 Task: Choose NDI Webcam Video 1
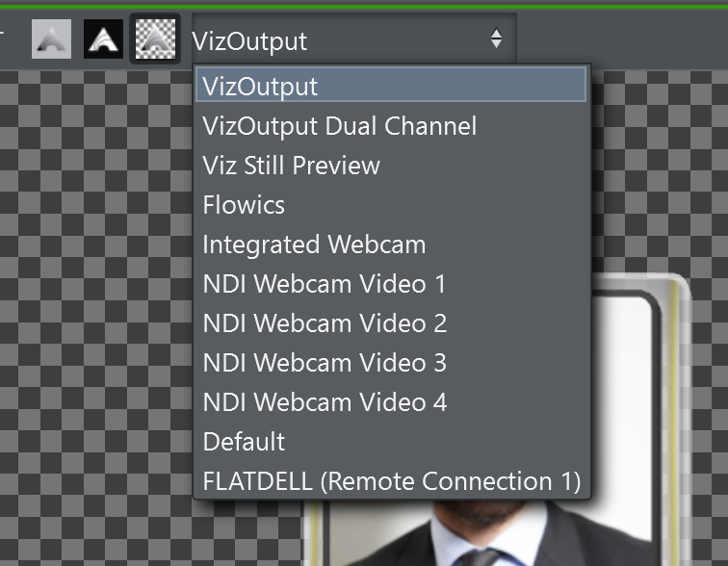(325, 284)
